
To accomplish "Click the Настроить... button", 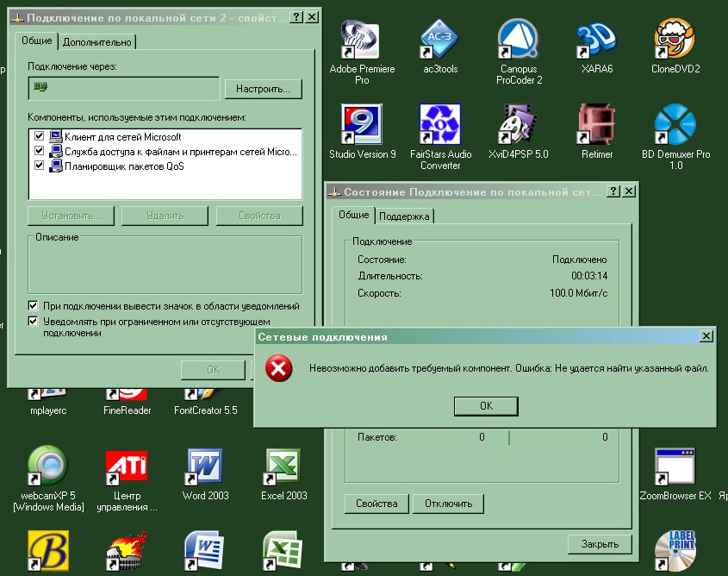I will click(x=264, y=89).
